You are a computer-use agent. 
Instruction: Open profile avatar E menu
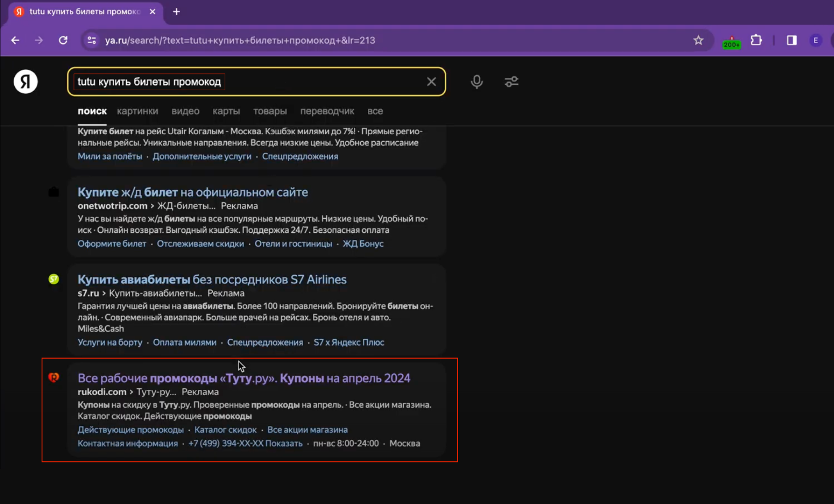click(816, 40)
